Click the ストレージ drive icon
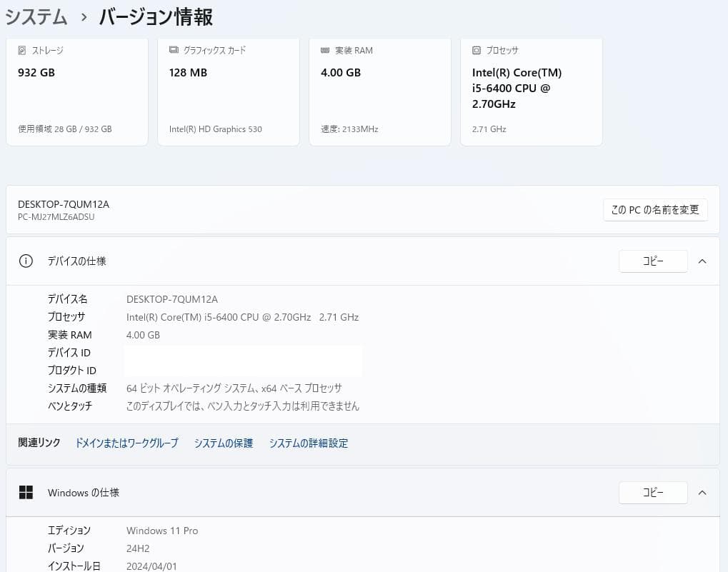The width and height of the screenshot is (728, 572). (x=21, y=50)
